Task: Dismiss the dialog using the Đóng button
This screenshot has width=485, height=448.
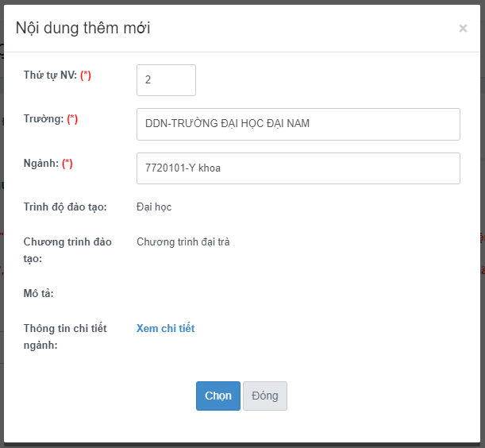Action: point(265,396)
